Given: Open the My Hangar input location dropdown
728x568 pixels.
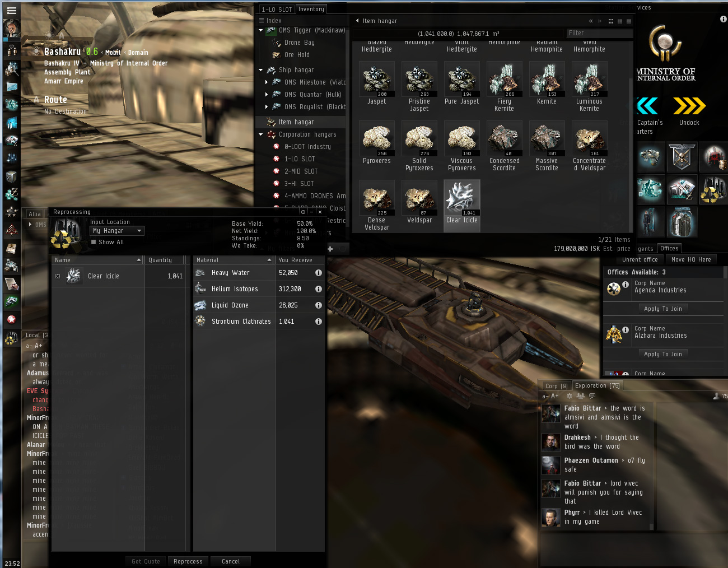Looking at the screenshot, I should pos(117,231).
